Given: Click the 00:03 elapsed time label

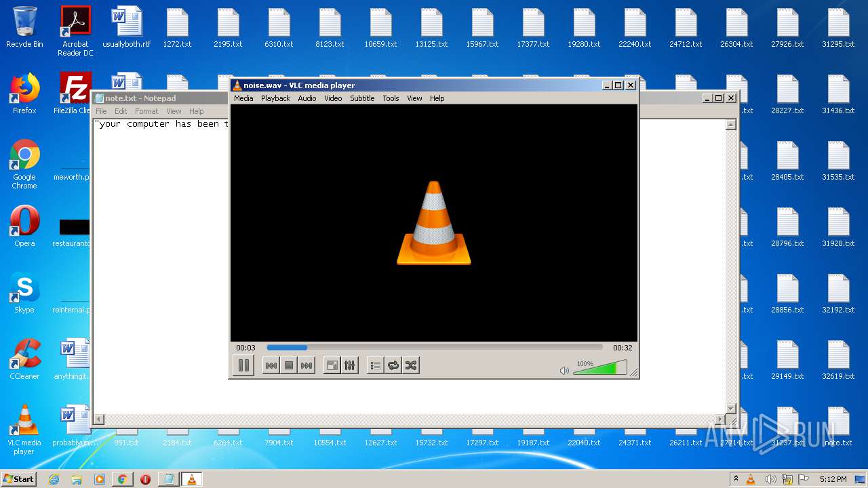Looking at the screenshot, I should pos(245,348).
